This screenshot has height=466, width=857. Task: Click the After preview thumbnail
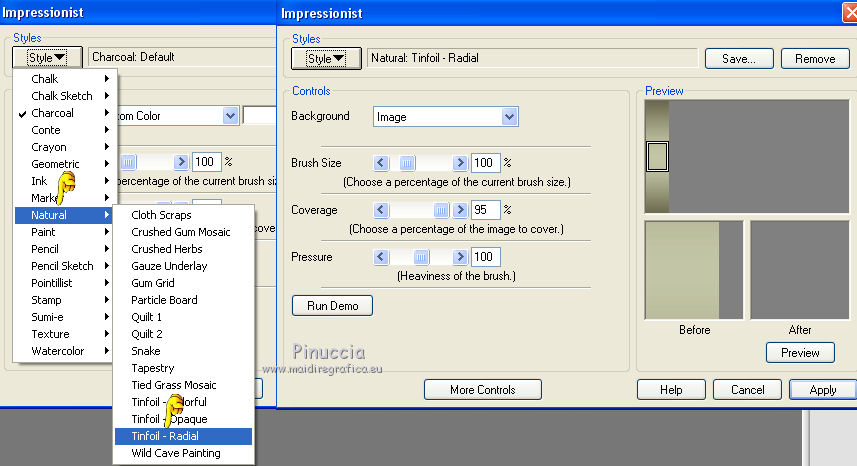(x=799, y=270)
